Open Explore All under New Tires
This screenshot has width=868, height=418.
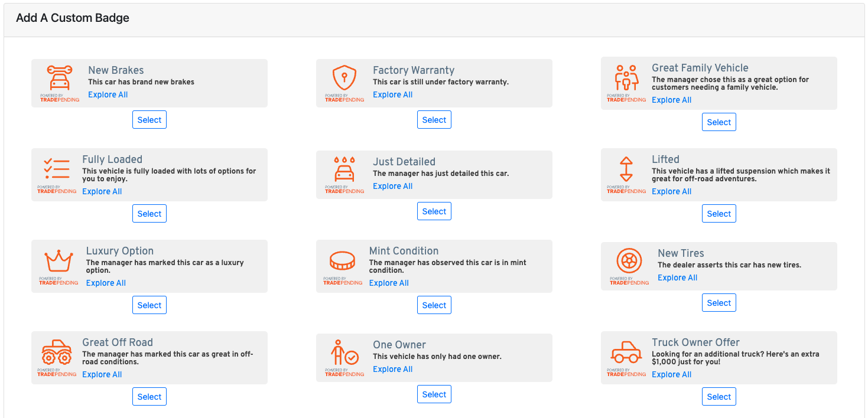pyautogui.click(x=677, y=277)
